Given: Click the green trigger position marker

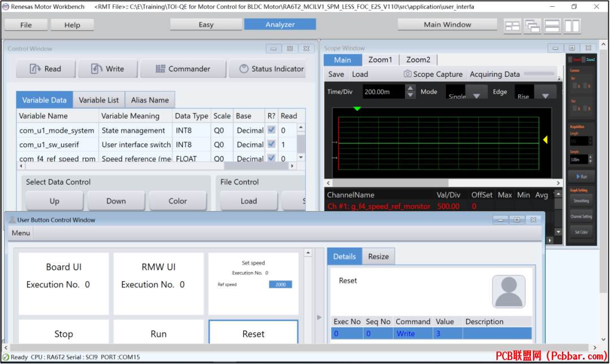Looking at the screenshot, I should 357,109.
